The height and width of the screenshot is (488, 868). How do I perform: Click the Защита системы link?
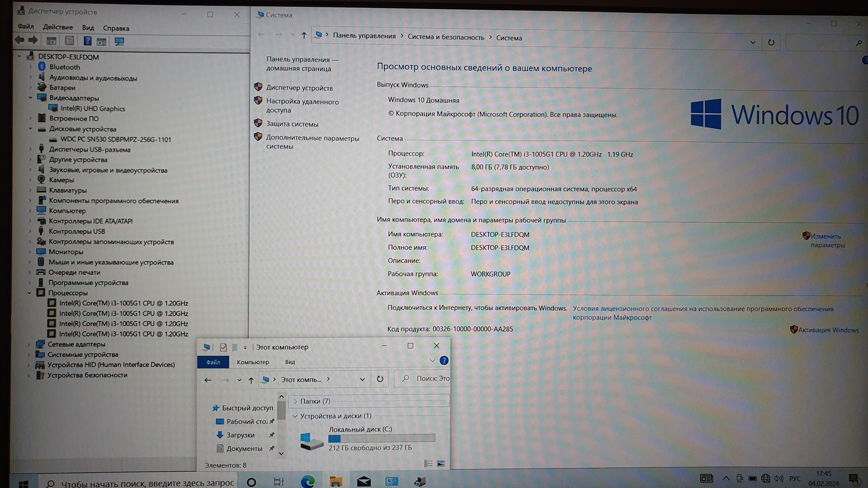(x=292, y=124)
